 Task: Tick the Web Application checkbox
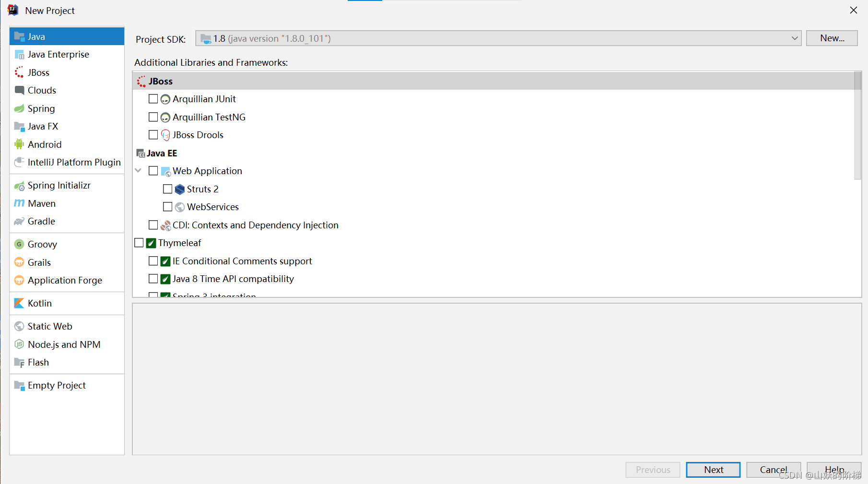(x=153, y=171)
